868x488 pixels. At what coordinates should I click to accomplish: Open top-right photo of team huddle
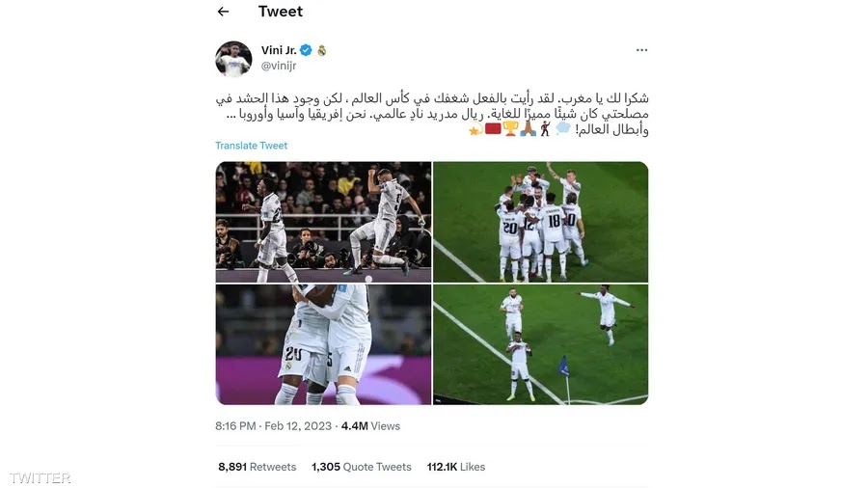tap(540, 222)
